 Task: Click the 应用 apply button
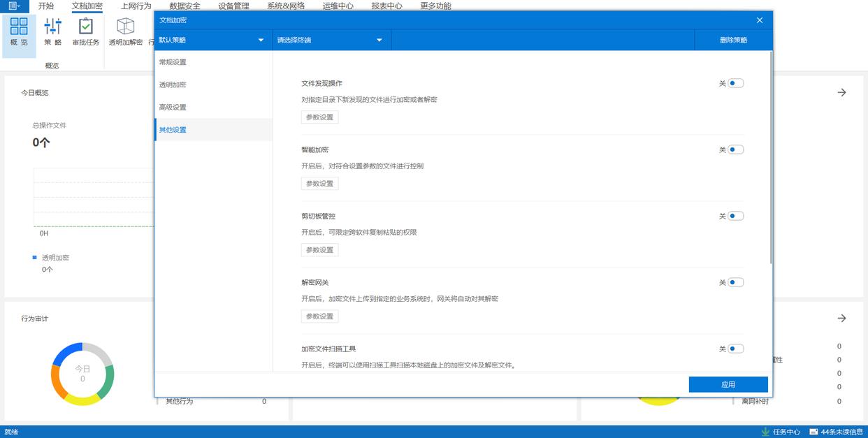coord(728,384)
